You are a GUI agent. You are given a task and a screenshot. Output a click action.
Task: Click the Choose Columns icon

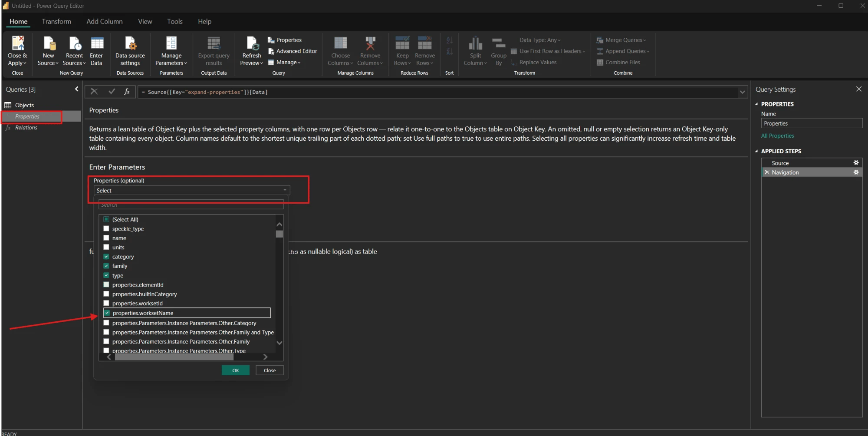click(341, 43)
